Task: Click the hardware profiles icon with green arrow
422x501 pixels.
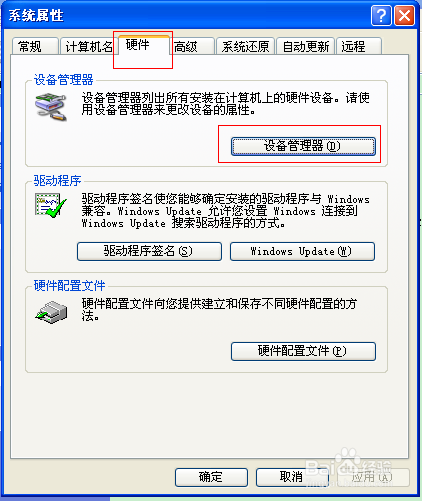Action: point(51,312)
